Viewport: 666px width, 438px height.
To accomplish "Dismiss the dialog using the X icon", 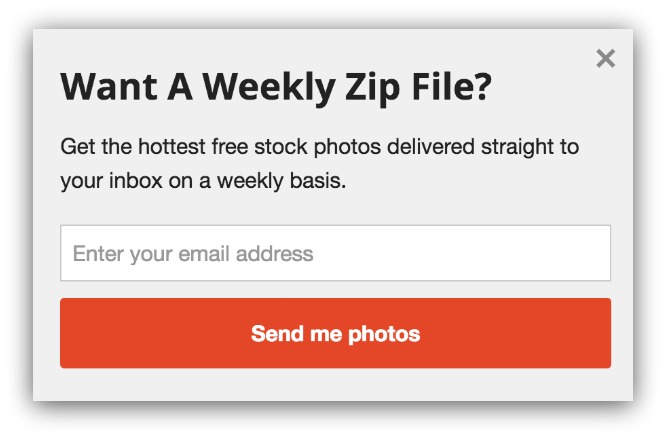I will coord(605,58).
